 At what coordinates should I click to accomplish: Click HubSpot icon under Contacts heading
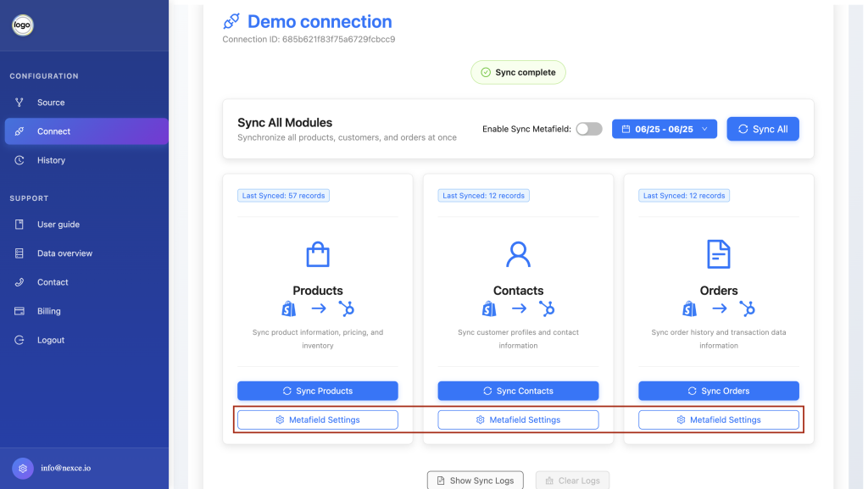(547, 308)
